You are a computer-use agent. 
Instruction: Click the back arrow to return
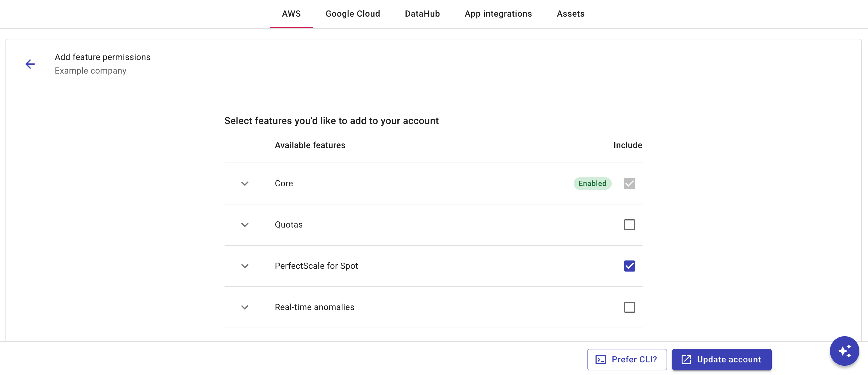click(30, 64)
